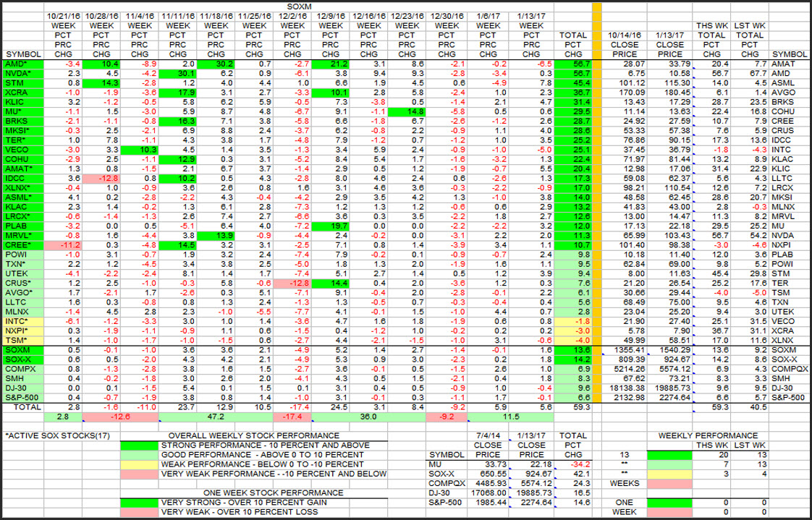Select the 11.5 subtotal cell
This screenshot has height=520, width=812.
tap(510, 417)
